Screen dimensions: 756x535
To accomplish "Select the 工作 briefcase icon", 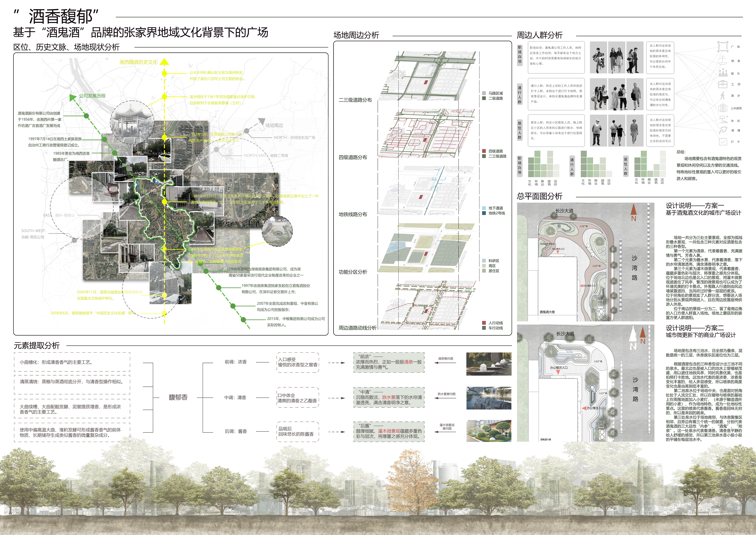I will coord(722,84).
